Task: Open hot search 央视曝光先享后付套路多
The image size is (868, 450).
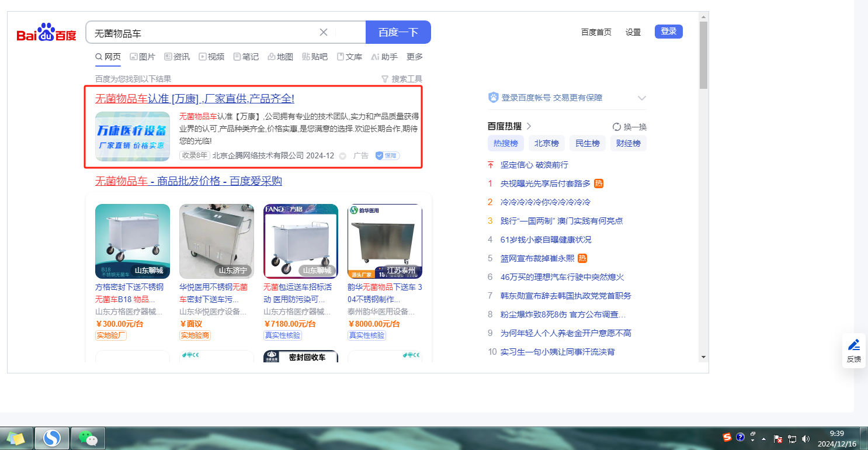Action: click(x=546, y=184)
